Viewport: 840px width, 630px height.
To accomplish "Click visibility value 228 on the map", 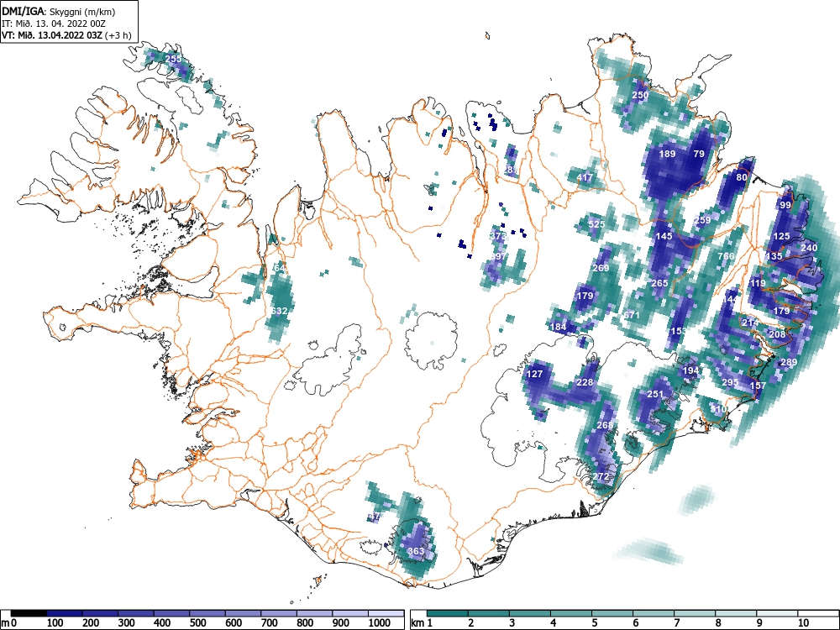I will pyautogui.click(x=585, y=382).
